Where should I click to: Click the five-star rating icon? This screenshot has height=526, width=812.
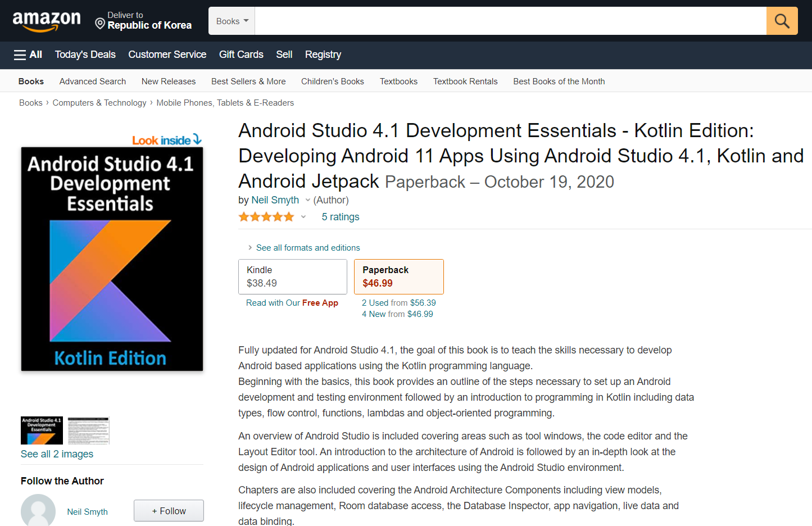[266, 217]
